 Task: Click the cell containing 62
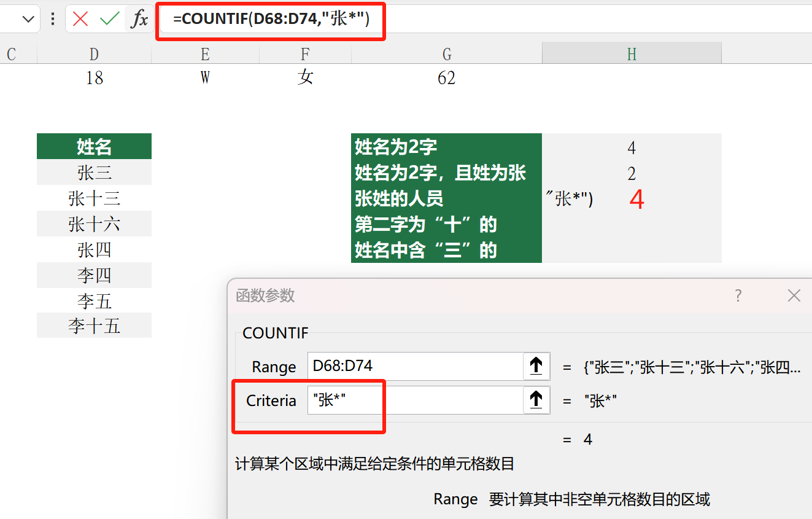447,78
